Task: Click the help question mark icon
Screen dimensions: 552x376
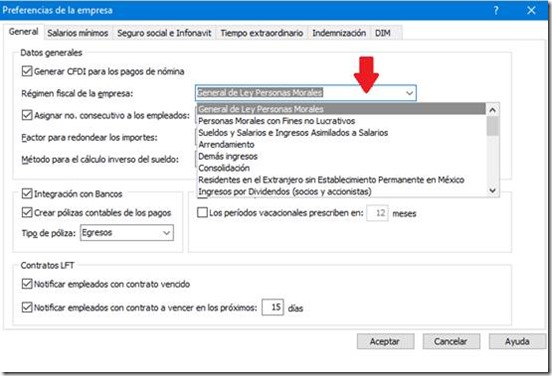Action: (x=496, y=10)
